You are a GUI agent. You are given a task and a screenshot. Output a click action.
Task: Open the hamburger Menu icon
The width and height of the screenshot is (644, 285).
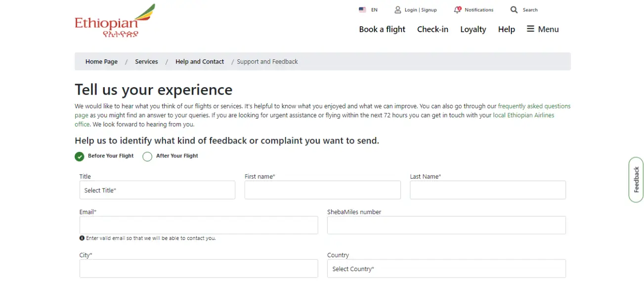coord(530,29)
